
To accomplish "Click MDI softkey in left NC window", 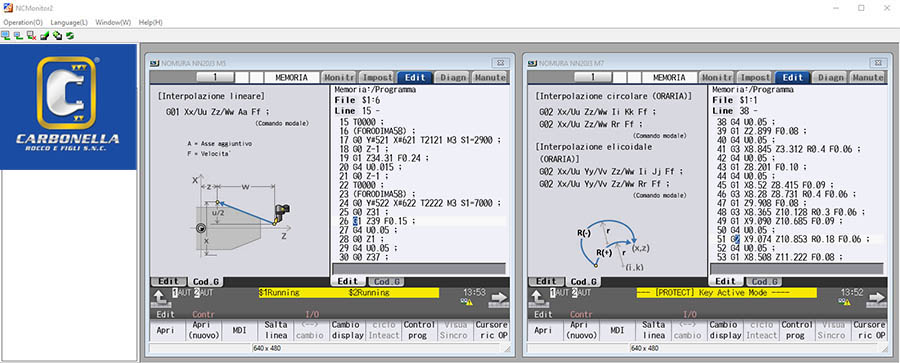I will (239, 330).
